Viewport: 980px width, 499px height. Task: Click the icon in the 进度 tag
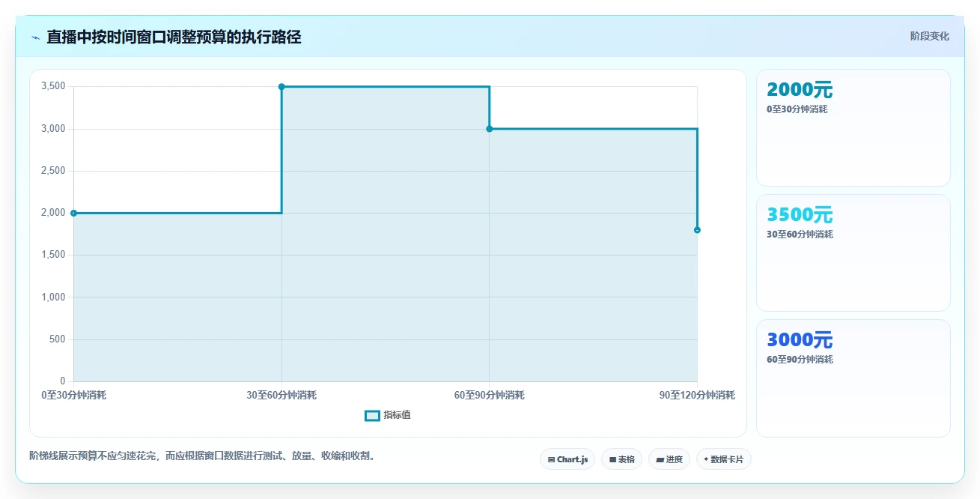[x=660, y=459]
